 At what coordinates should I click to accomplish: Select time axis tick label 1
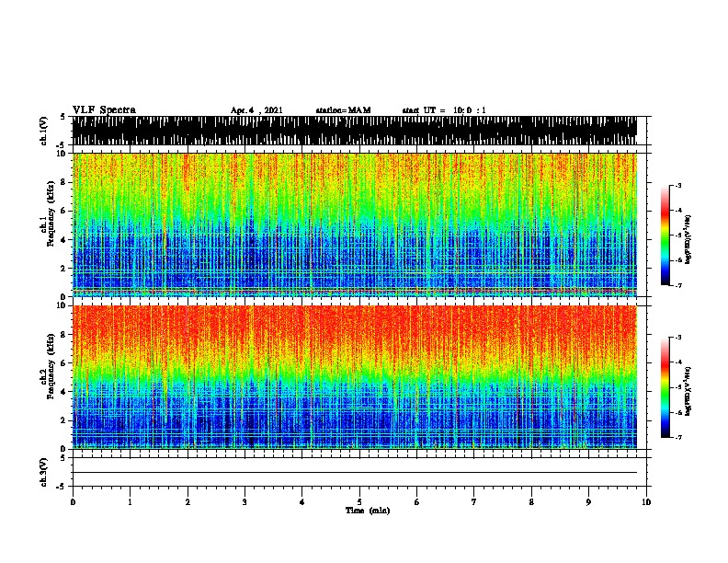click(x=130, y=502)
